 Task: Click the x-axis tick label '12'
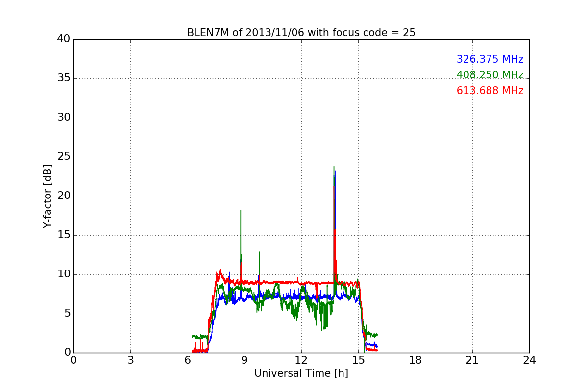pos(301,360)
